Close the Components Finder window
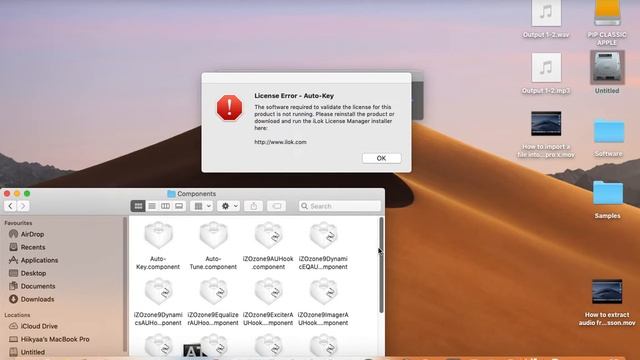The image size is (640, 360). pos(7,193)
